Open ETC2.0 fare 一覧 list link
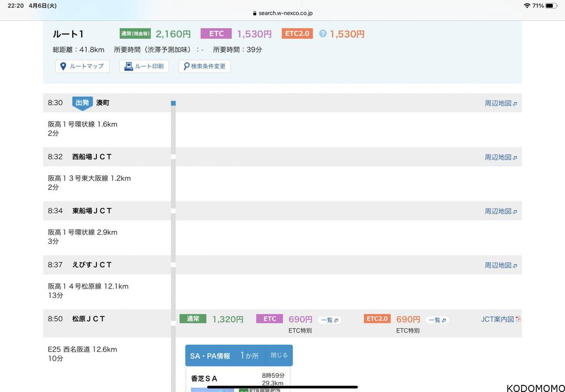The height and width of the screenshot is (392, 565). 437,320
